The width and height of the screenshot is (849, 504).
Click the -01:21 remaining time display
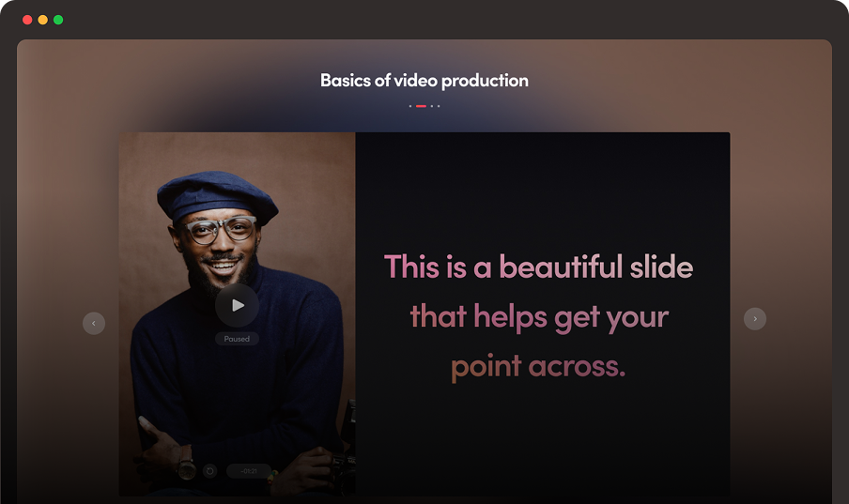tap(249, 471)
